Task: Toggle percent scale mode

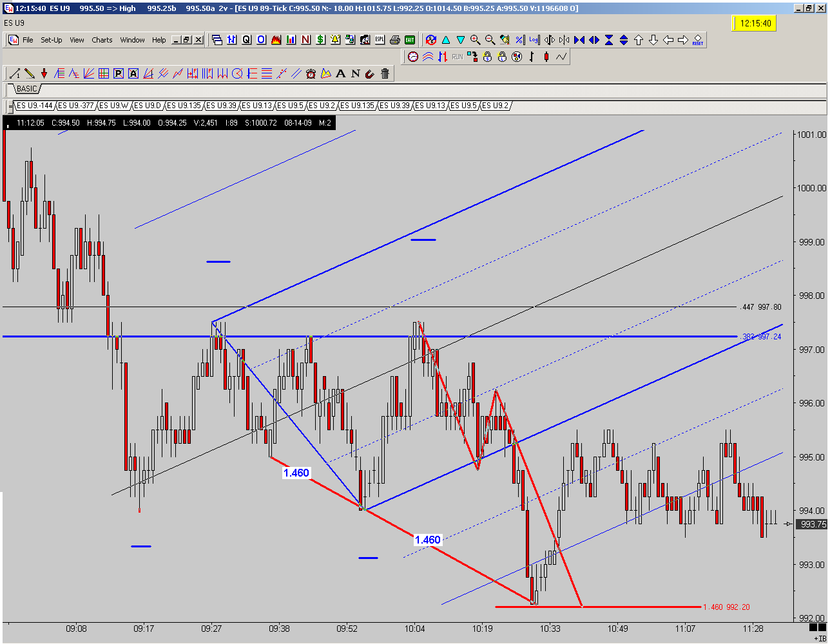Action: 519,40
